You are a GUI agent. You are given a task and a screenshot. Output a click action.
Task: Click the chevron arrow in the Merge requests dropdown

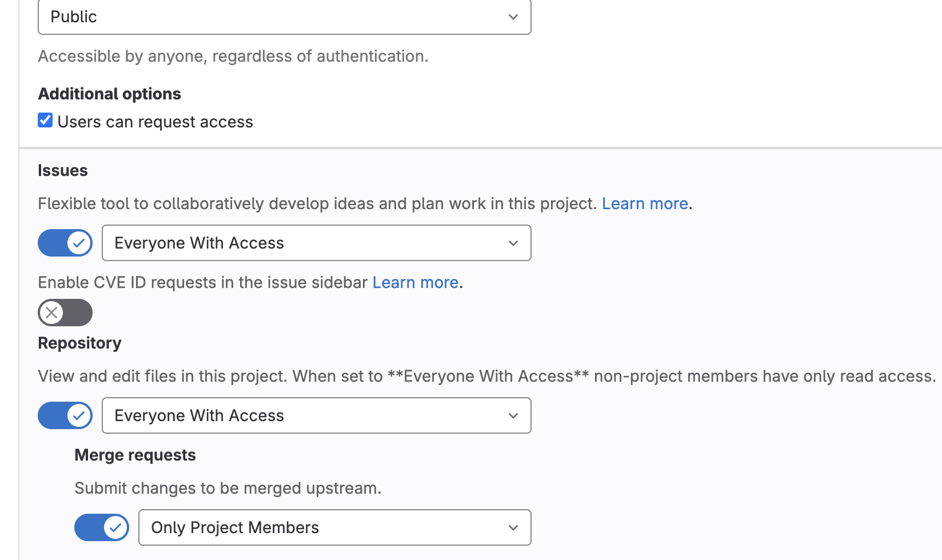(513, 528)
